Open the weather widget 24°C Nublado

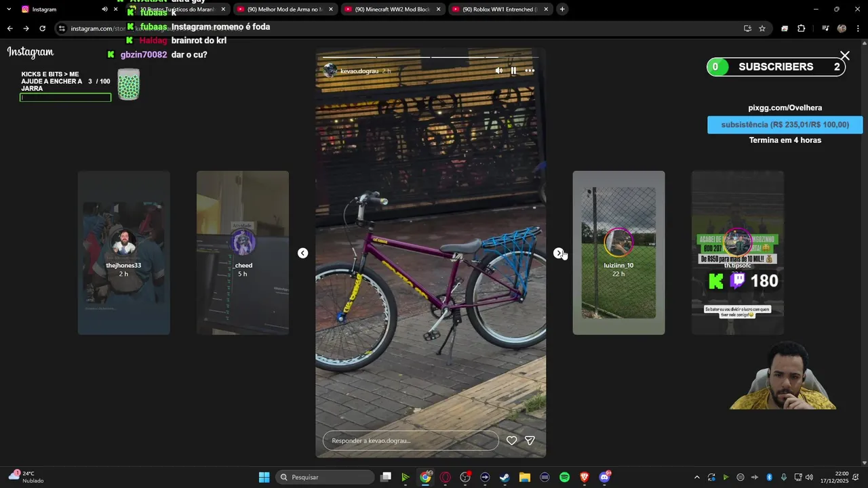pos(26,477)
